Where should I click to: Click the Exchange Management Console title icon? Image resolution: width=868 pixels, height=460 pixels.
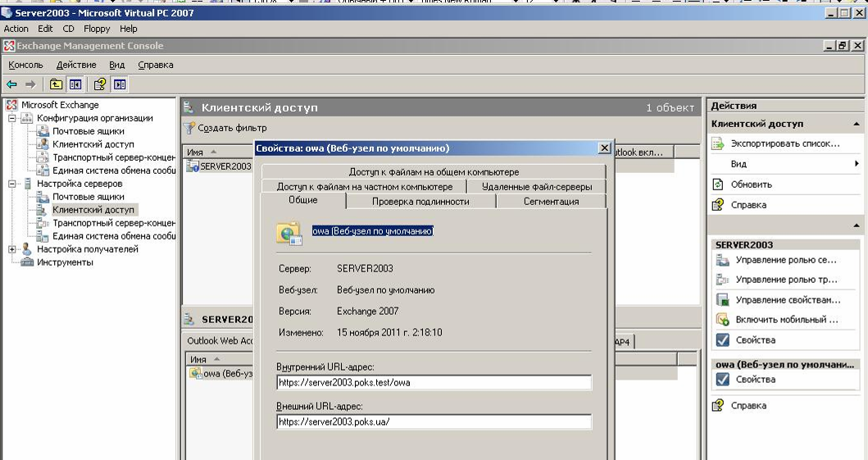click(x=9, y=46)
